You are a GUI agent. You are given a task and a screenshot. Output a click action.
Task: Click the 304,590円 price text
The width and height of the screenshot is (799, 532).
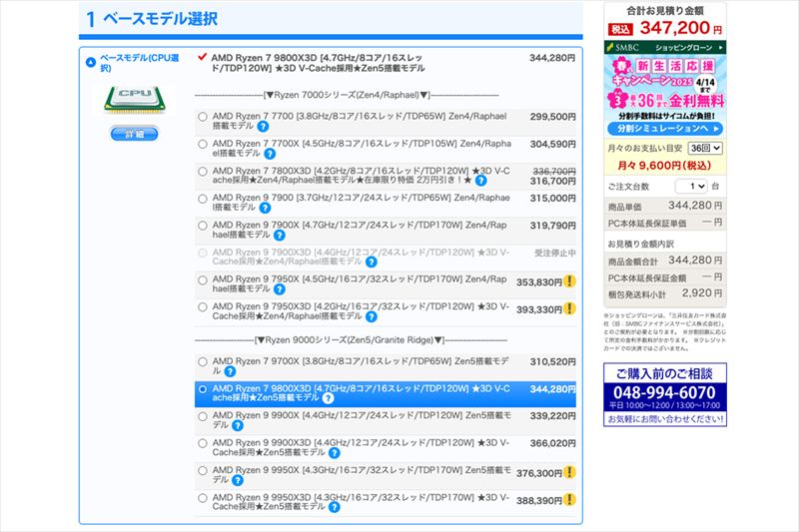(553, 144)
